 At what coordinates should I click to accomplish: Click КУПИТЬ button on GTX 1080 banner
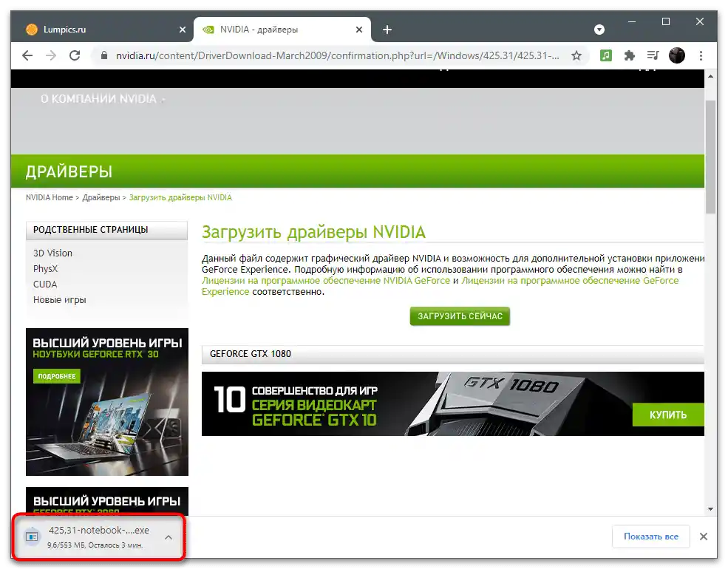[x=667, y=415]
